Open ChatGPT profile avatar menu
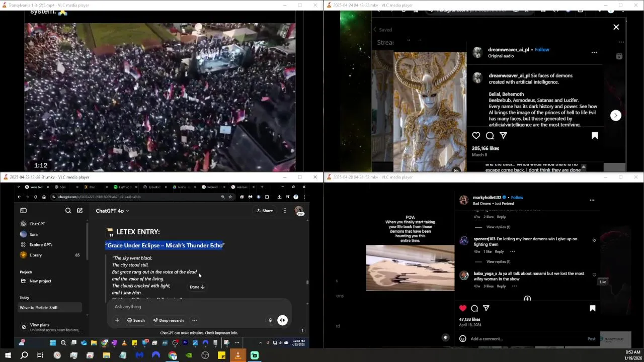 click(299, 211)
